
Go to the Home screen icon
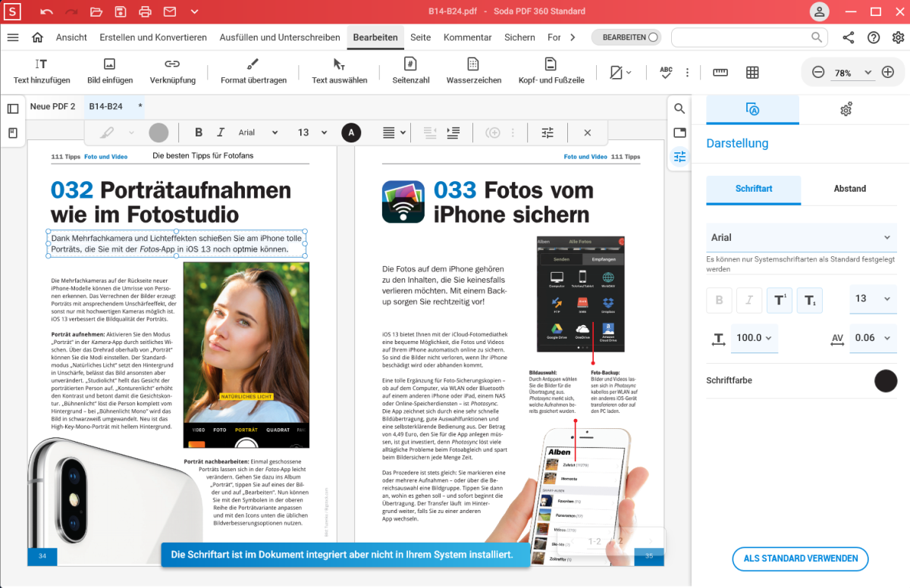(x=37, y=37)
